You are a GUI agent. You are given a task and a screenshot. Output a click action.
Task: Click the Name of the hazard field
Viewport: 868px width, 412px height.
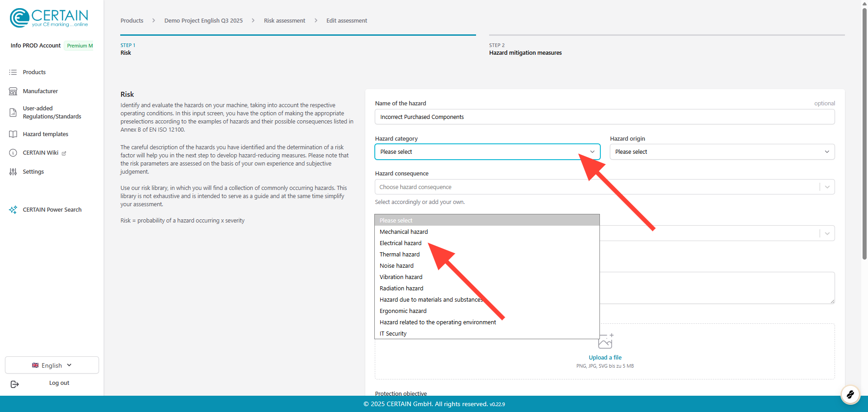tap(604, 117)
